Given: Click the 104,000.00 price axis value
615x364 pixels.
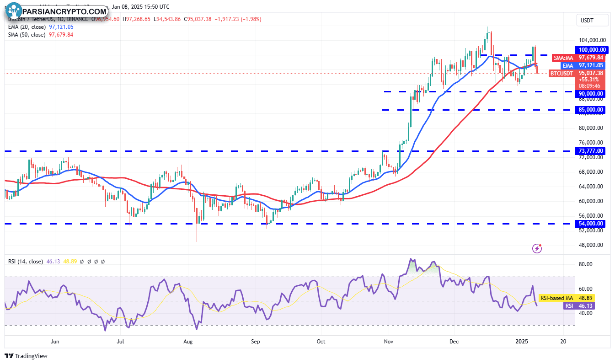Looking at the screenshot, I should (593, 40).
